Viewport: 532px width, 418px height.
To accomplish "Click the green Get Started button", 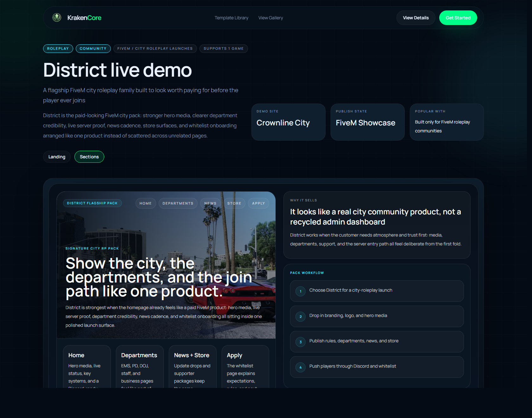I will click(458, 18).
